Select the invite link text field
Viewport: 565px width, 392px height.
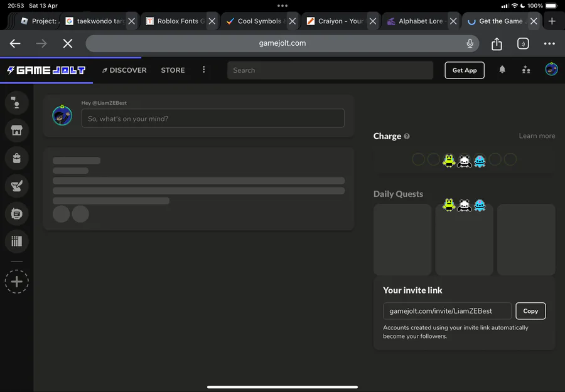pyautogui.click(x=447, y=311)
